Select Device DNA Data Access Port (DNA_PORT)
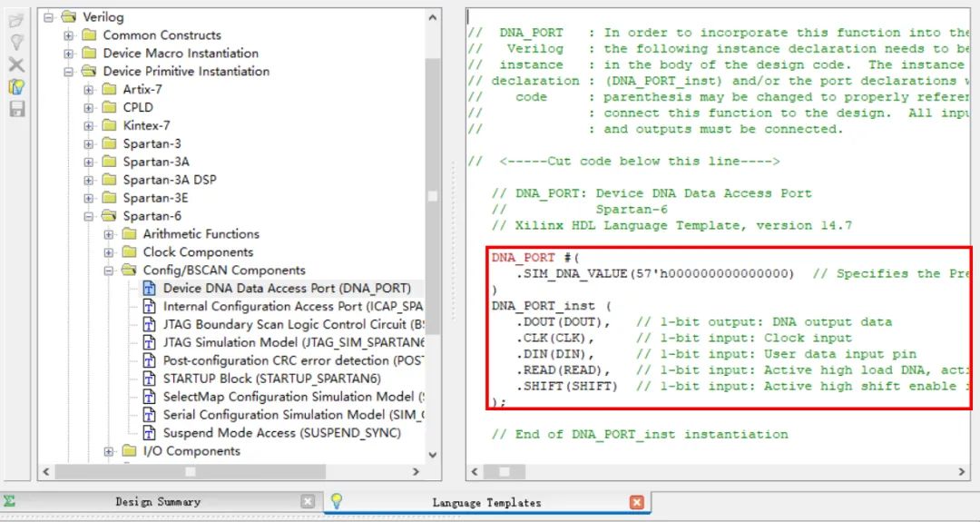980x522 pixels. (287, 288)
